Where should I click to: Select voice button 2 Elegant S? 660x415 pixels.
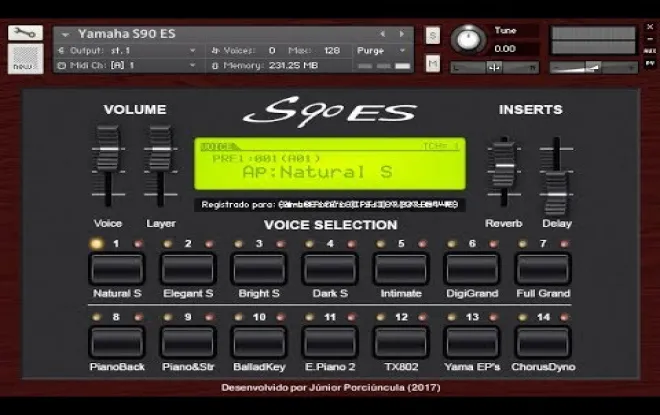pos(188,269)
